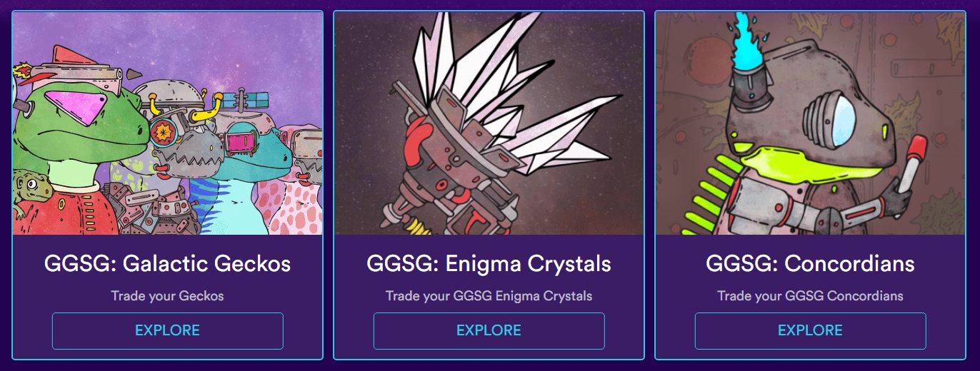Open the Concordians artwork thumbnail
This screenshot has width=980, height=371.
[811, 123]
